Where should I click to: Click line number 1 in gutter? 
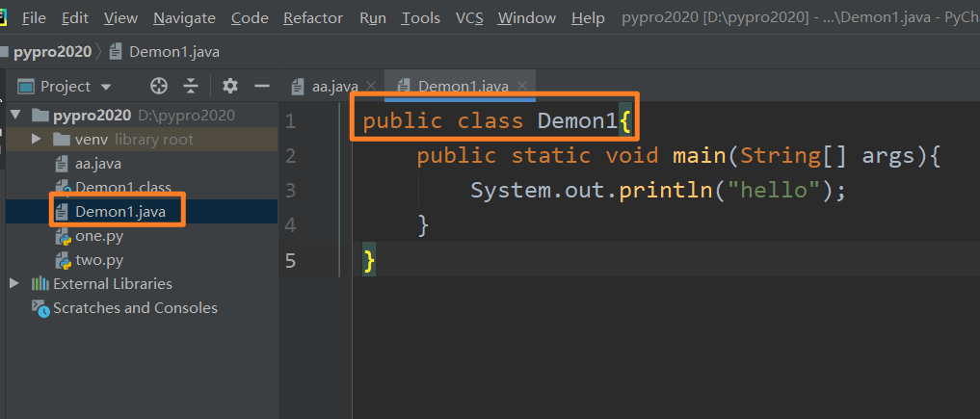[x=290, y=120]
